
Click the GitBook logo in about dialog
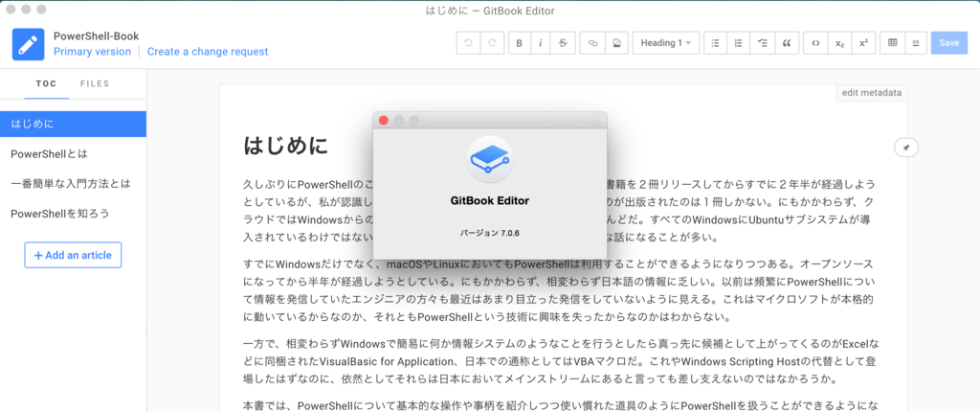(x=490, y=160)
